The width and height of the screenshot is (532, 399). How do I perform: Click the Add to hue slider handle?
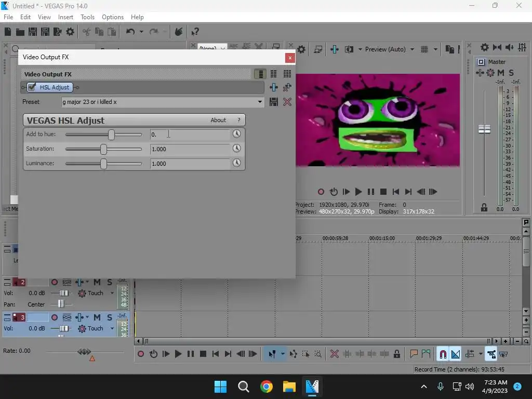click(111, 135)
